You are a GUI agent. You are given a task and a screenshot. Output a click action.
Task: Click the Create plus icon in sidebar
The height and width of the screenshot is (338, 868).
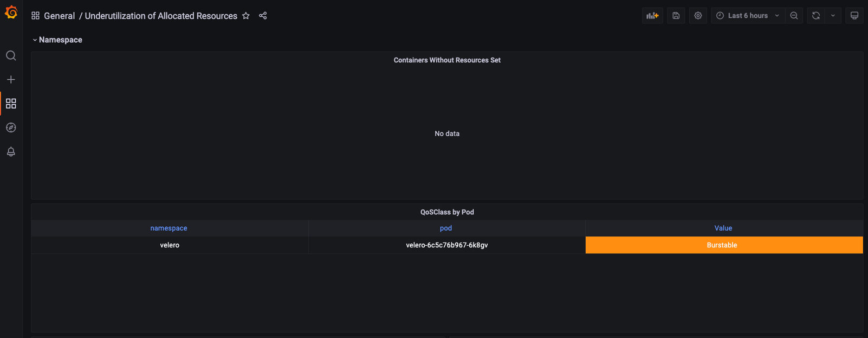[11, 79]
